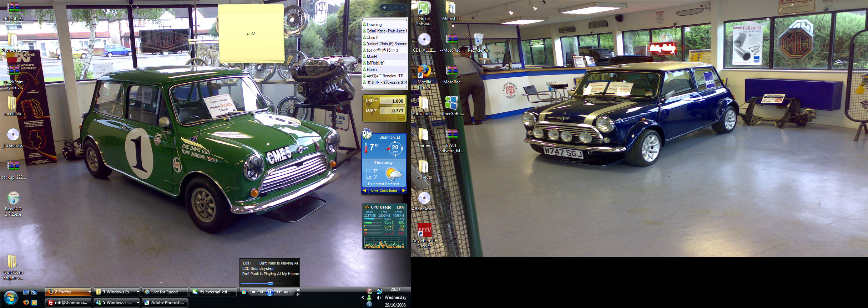Stop playback in the media player toolbar

[253, 292]
